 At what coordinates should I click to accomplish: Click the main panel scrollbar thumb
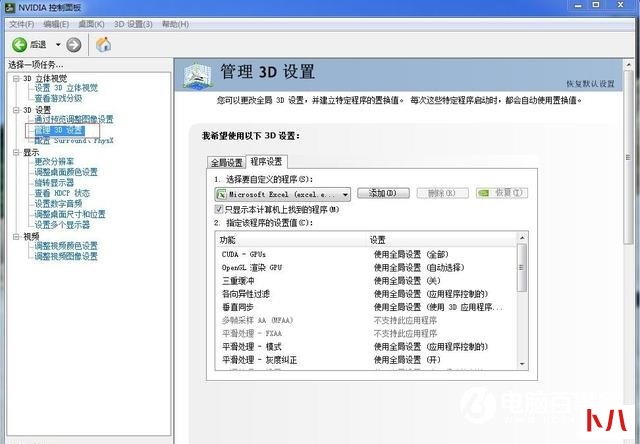pyautogui.click(x=629, y=158)
